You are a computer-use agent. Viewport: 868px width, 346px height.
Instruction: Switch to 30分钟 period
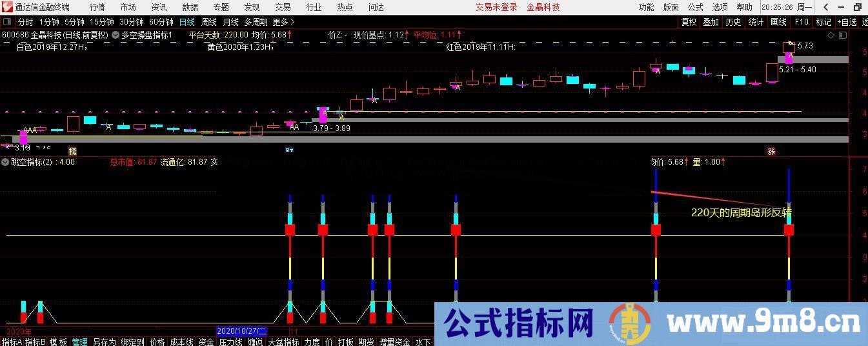click(132, 22)
